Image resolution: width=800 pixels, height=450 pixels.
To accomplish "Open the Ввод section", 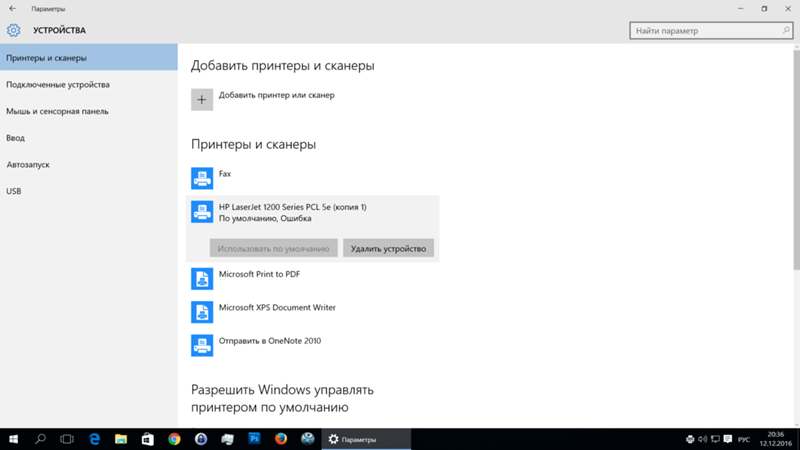I will [89, 138].
